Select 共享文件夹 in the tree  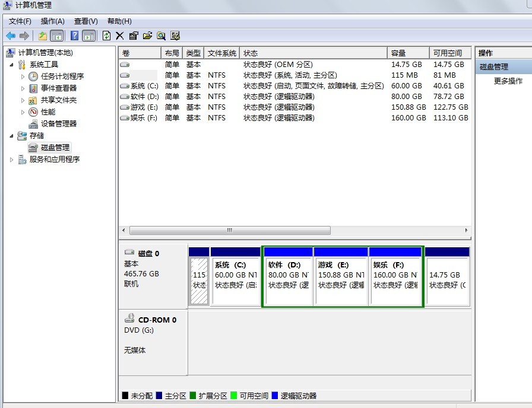pos(59,100)
